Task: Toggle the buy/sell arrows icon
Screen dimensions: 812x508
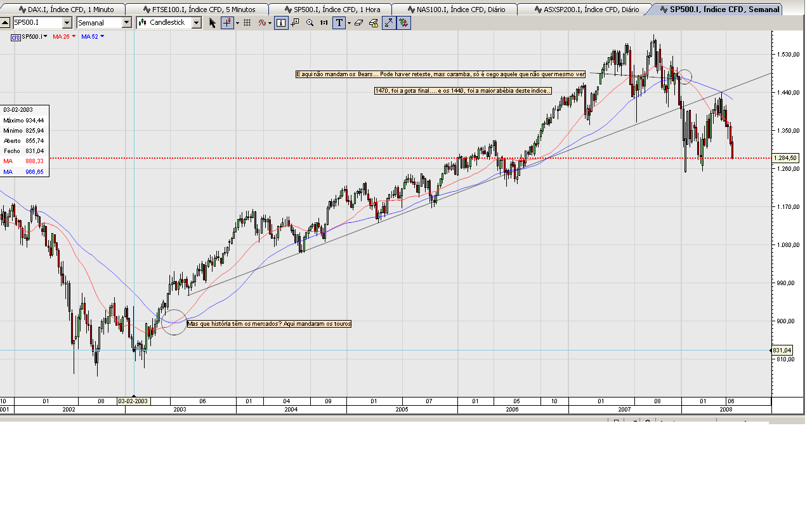Action: pos(403,22)
